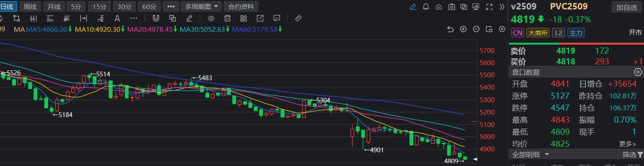Viewport: 644px width, 166px height.
Task: Open the price alert bell icon
Action: coord(426,7)
